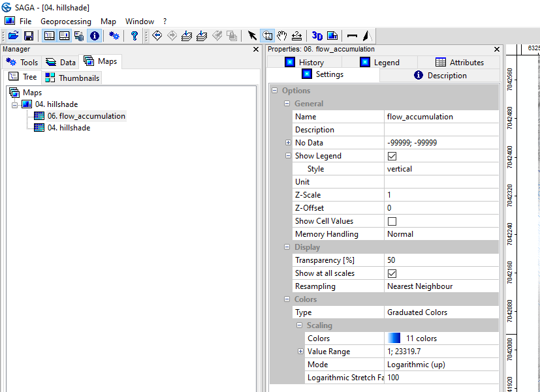
Task: Open the Geoprocessing menu
Action: [65, 22]
